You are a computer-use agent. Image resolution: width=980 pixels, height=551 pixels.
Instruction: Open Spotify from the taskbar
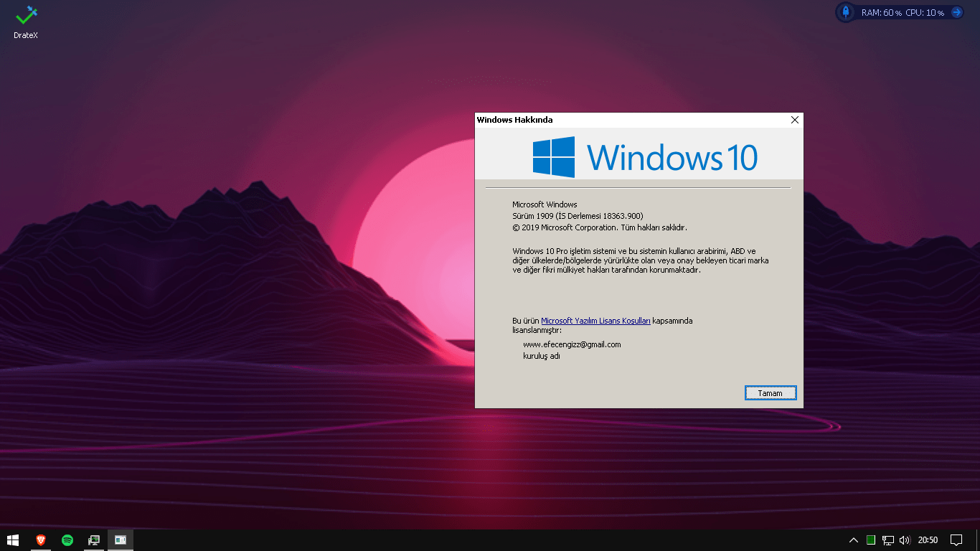(x=67, y=540)
